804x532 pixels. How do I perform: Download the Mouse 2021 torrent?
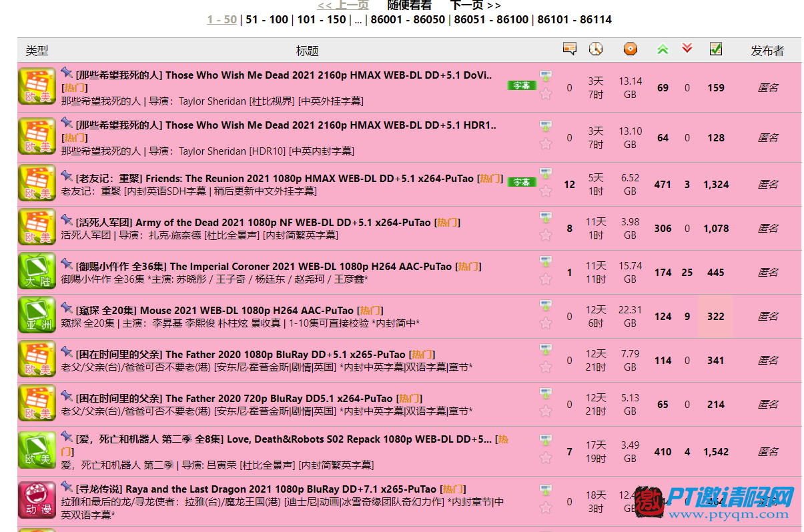(x=546, y=305)
